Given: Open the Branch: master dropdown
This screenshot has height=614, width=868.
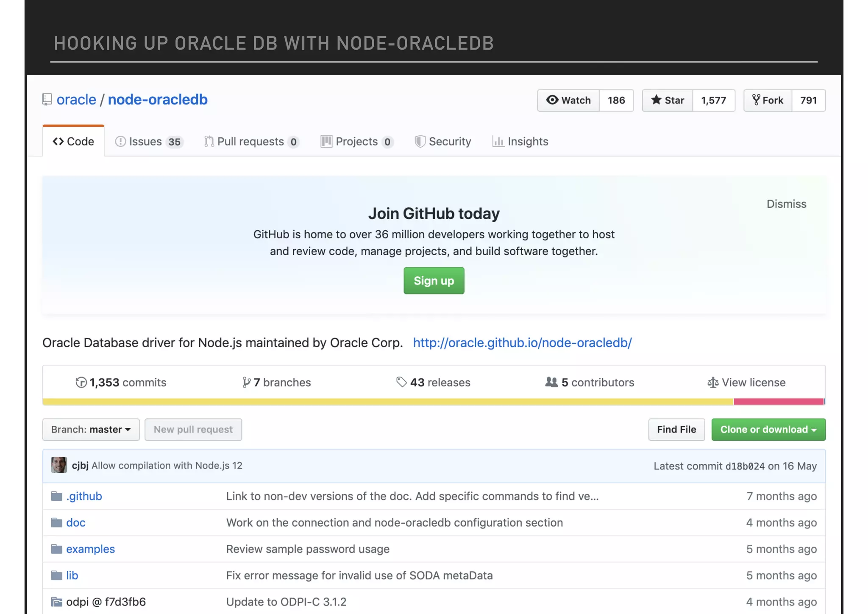Looking at the screenshot, I should (91, 430).
